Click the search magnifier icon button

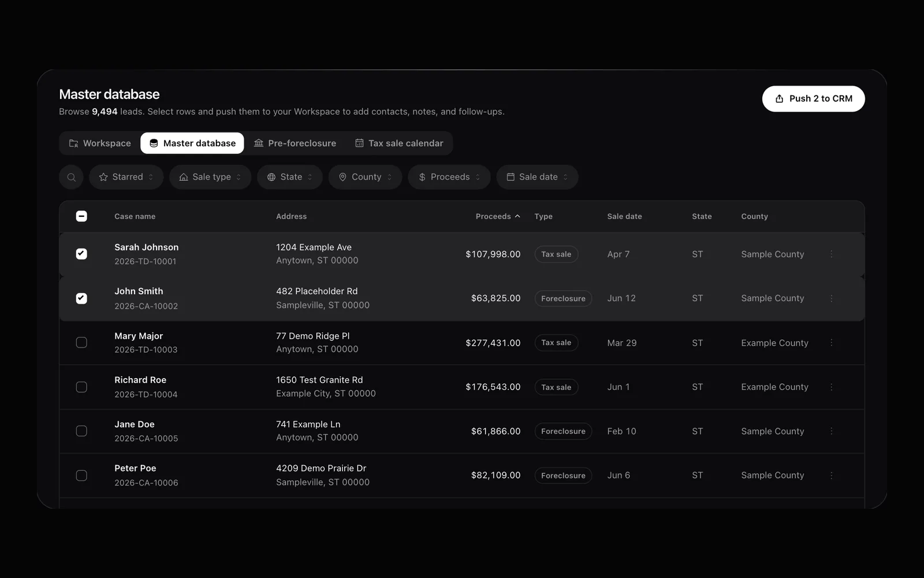pyautogui.click(x=71, y=177)
